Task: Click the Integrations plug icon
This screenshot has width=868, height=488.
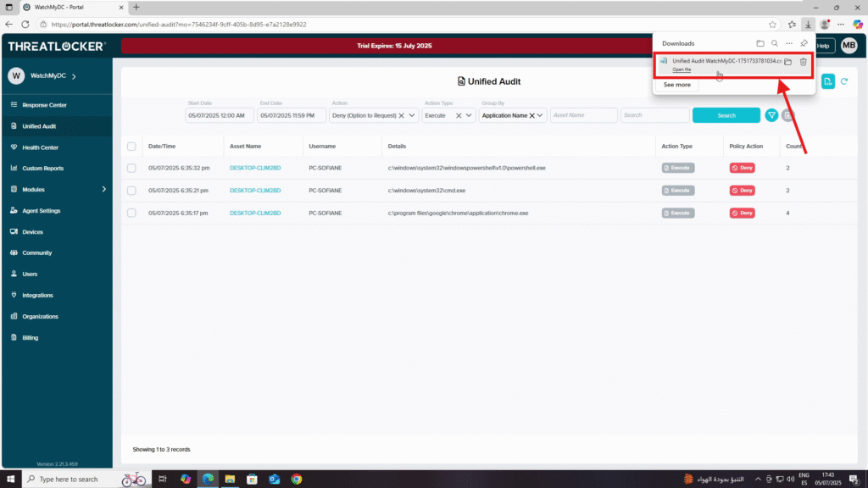Action: point(14,295)
